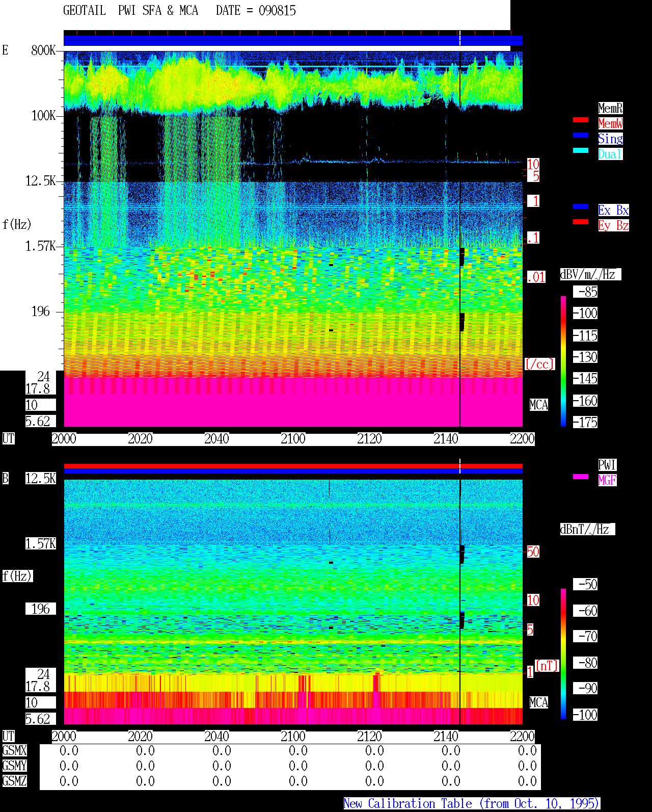Click the -50 color scale value

point(585,584)
